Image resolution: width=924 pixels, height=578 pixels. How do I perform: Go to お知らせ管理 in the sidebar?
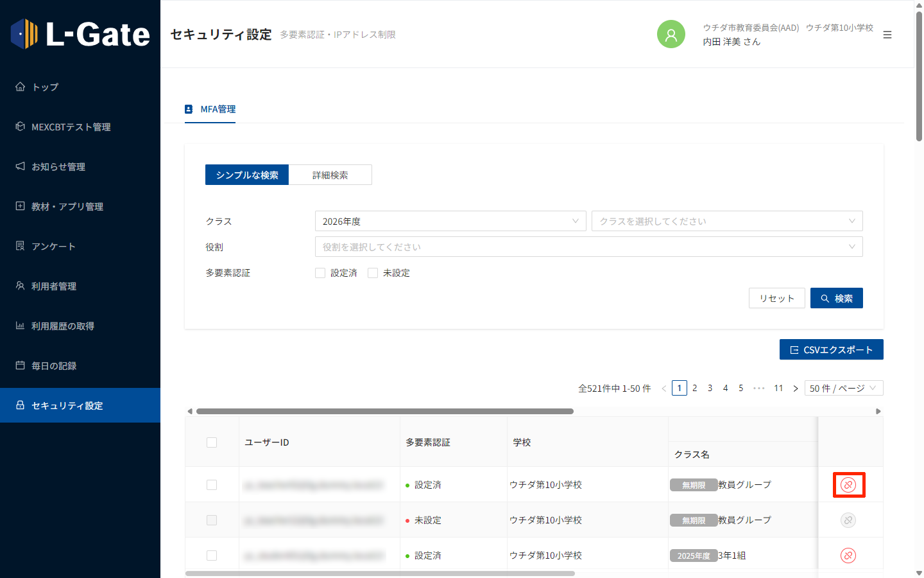coord(80,166)
